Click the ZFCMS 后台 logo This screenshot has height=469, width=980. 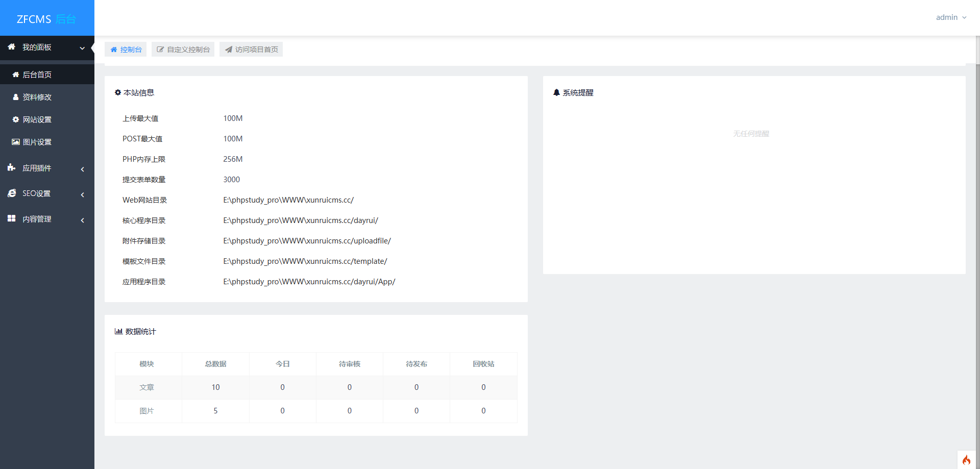pyautogui.click(x=46, y=19)
